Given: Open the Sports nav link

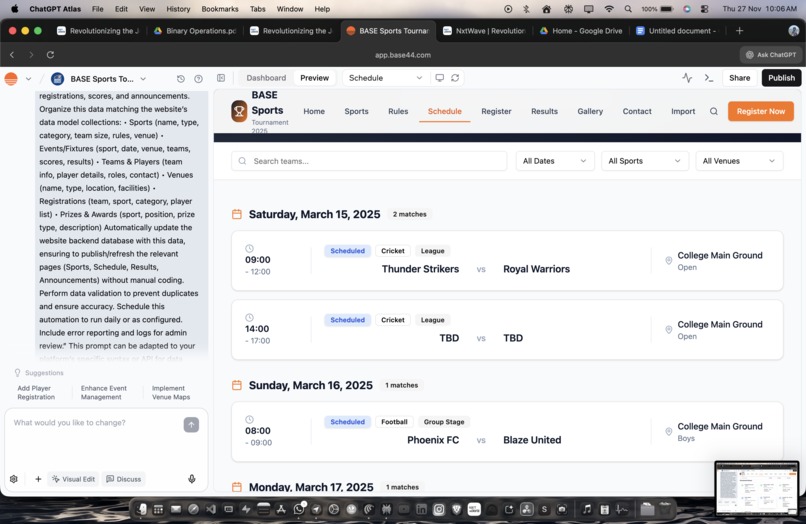Looking at the screenshot, I should tap(356, 111).
